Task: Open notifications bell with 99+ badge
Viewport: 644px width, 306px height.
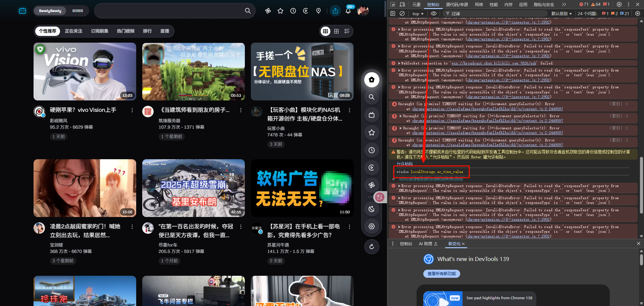Action: [348, 11]
